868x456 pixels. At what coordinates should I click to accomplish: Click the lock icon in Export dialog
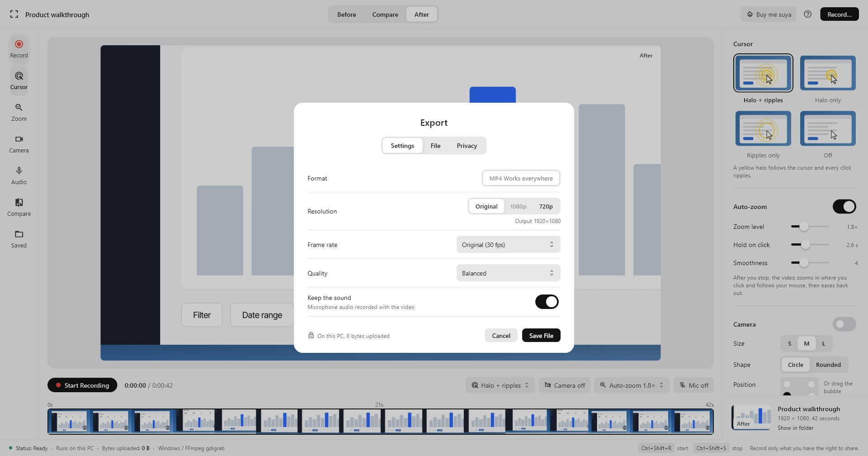point(311,335)
